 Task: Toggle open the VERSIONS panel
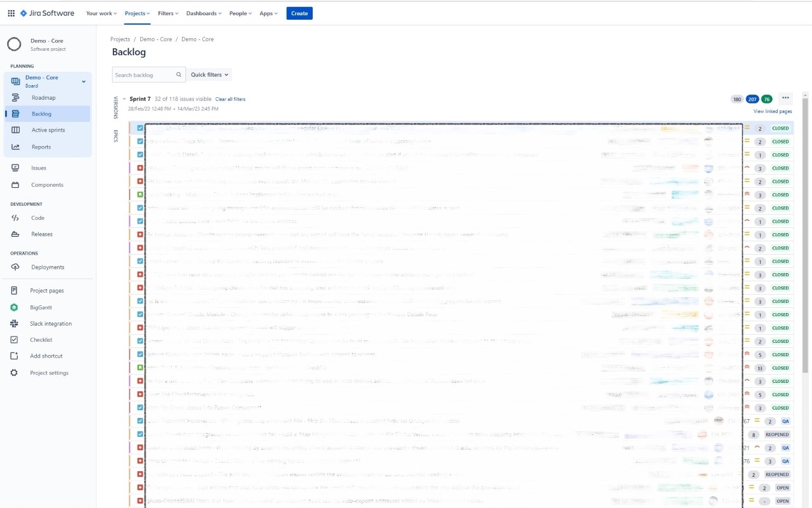click(x=115, y=107)
